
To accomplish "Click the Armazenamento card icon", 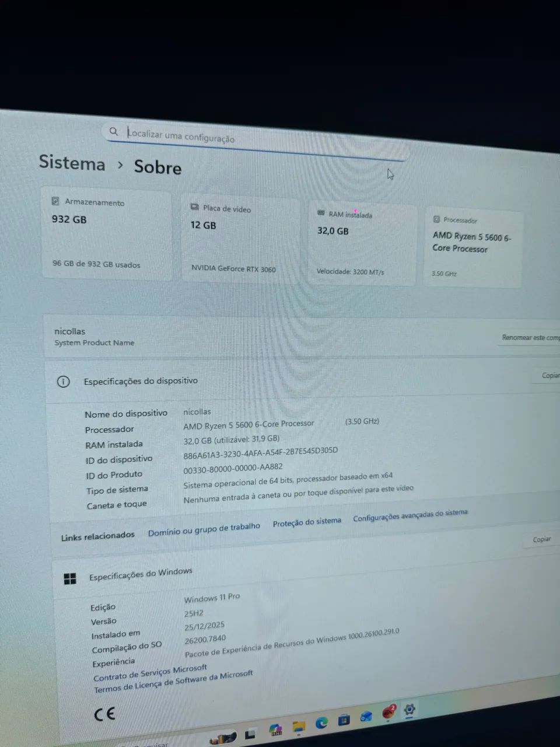I will tap(55, 201).
